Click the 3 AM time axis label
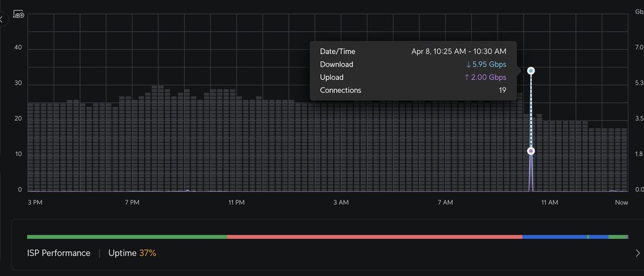Viewport: 644px width, 276px height. (x=340, y=202)
